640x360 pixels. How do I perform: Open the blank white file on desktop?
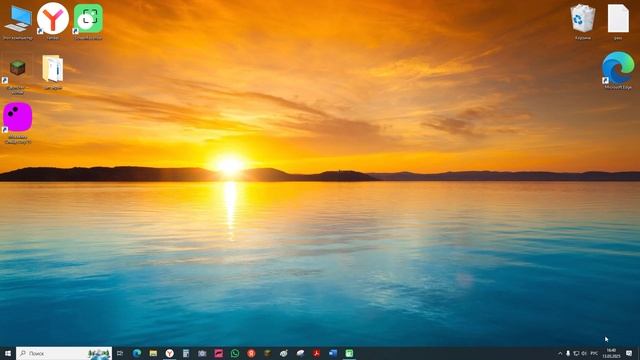coord(618,21)
